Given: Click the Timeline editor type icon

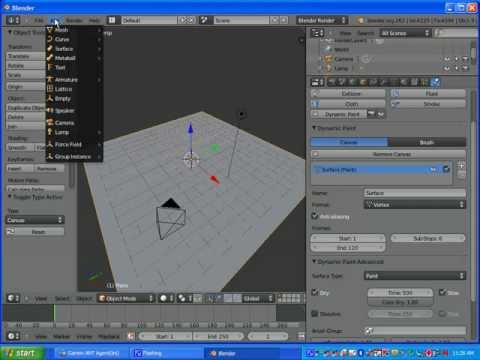Looking at the screenshot, I should [14, 336].
